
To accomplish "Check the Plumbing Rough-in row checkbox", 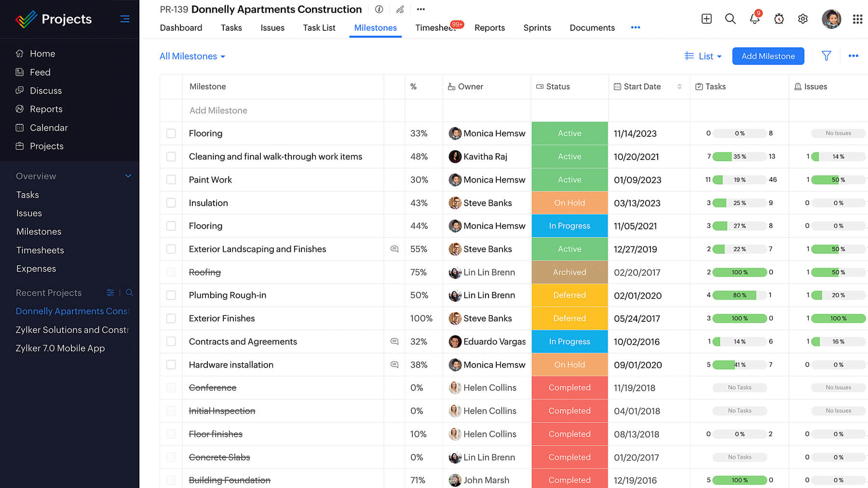I will [171, 295].
